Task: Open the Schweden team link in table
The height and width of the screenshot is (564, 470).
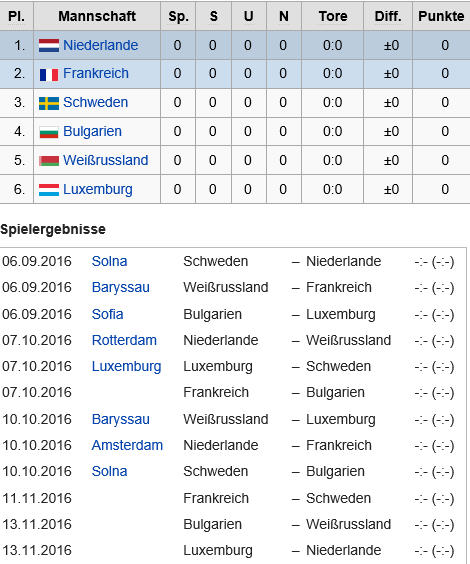Action: pos(95,103)
